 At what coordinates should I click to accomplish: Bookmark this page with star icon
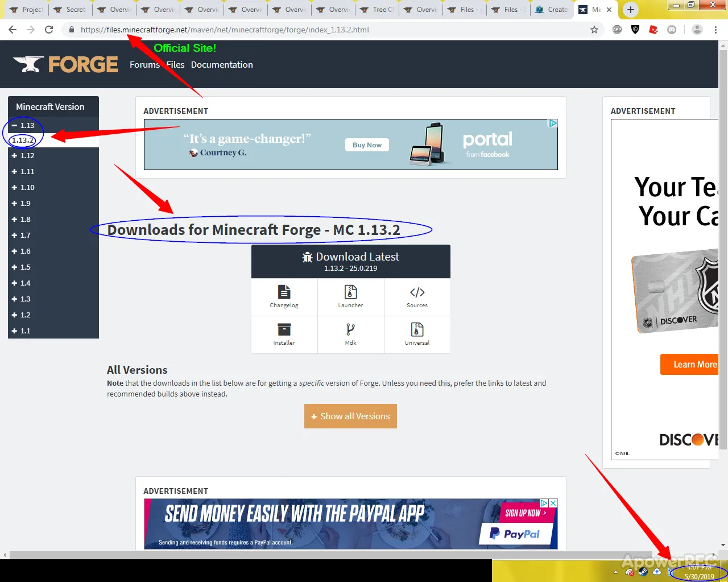point(594,30)
